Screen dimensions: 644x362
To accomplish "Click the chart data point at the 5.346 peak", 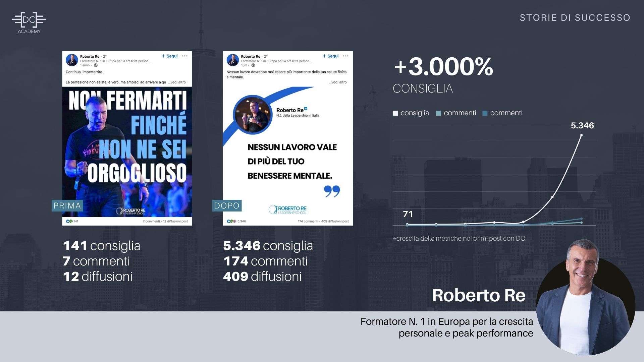I will (581, 135).
